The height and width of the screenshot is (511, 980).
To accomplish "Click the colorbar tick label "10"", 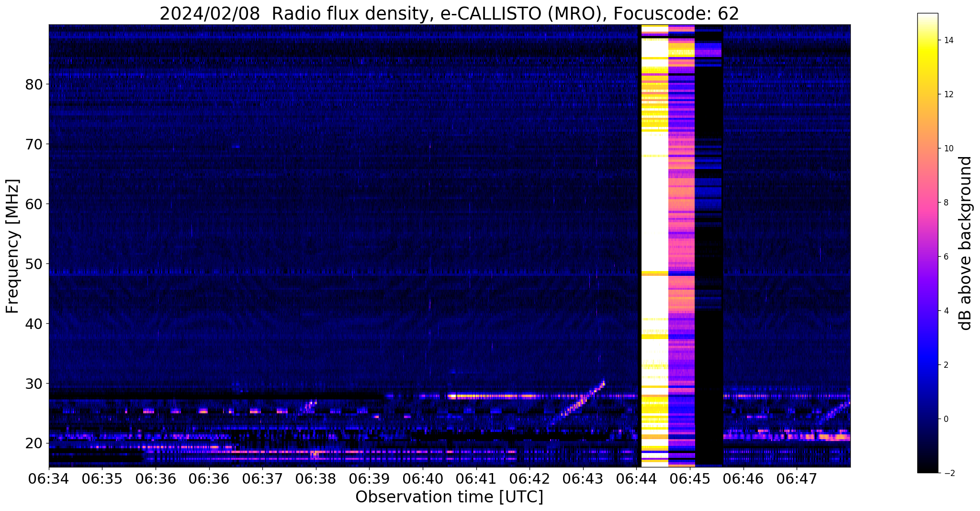I will point(948,148).
